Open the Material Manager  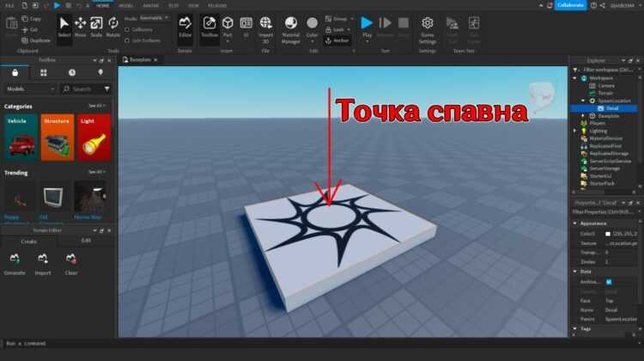[291, 28]
